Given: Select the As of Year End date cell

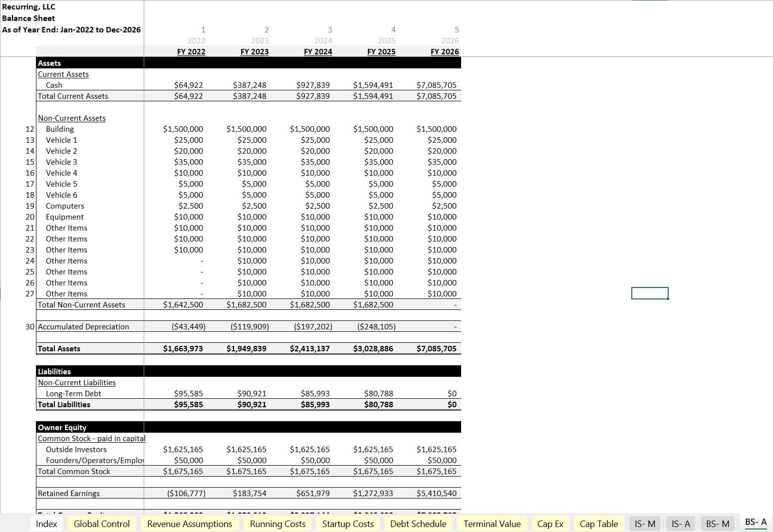Looking at the screenshot, I should 71,29.
